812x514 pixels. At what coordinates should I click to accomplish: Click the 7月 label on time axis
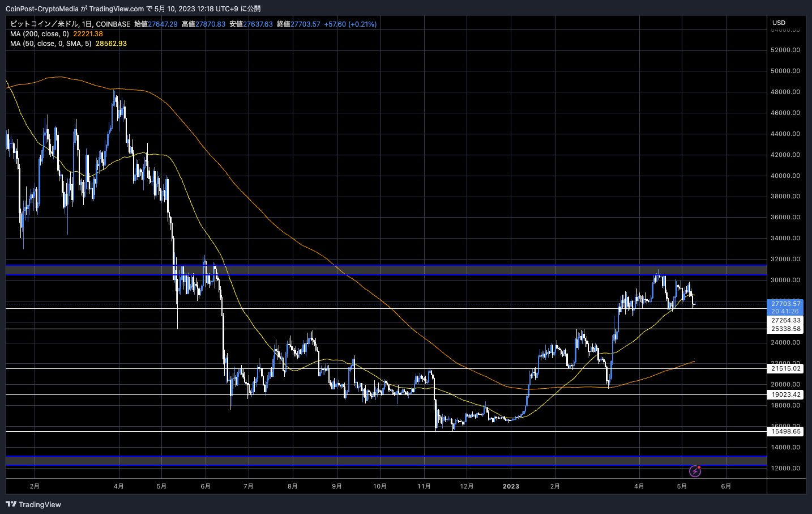click(x=248, y=486)
